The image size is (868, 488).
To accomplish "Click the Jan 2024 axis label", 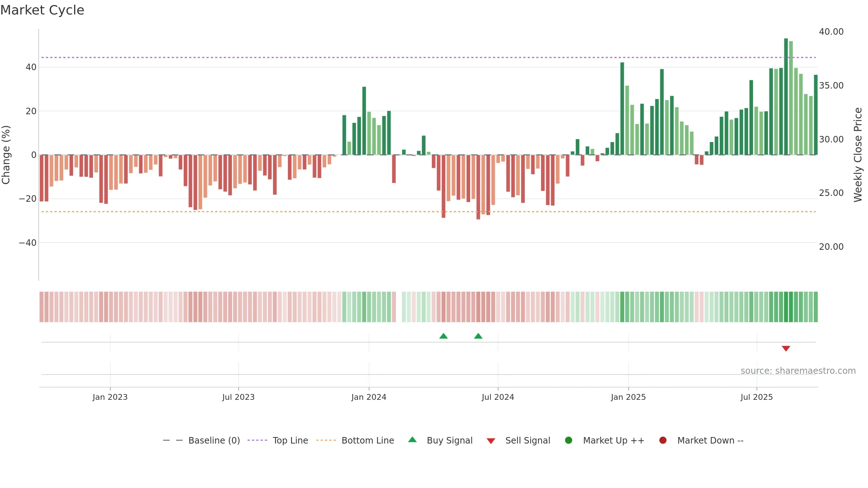I will (x=369, y=397).
